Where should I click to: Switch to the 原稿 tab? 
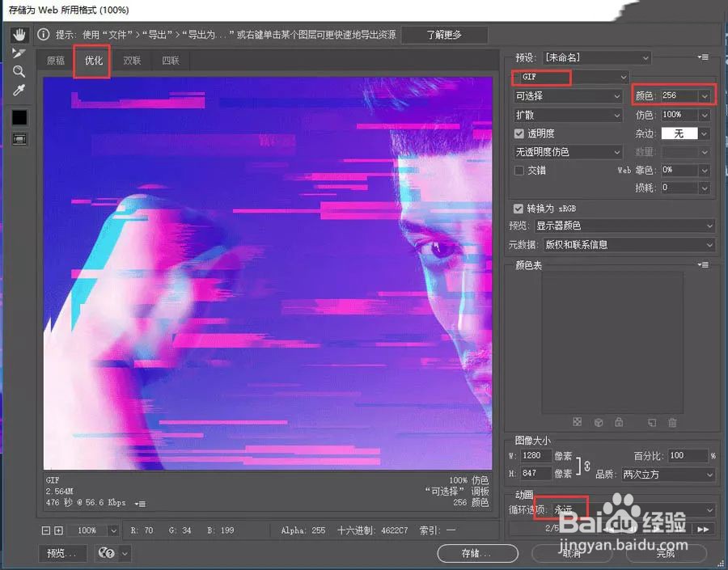coord(55,60)
